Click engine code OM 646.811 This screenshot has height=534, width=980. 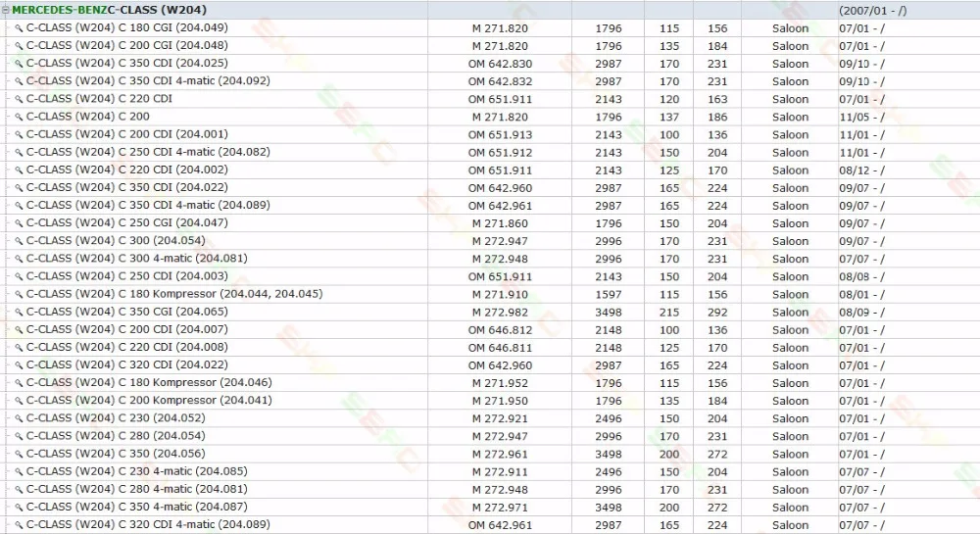click(x=500, y=347)
